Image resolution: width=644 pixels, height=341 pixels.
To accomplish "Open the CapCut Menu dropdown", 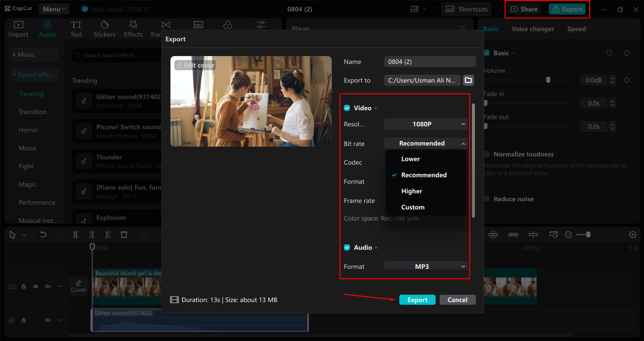I will (54, 9).
